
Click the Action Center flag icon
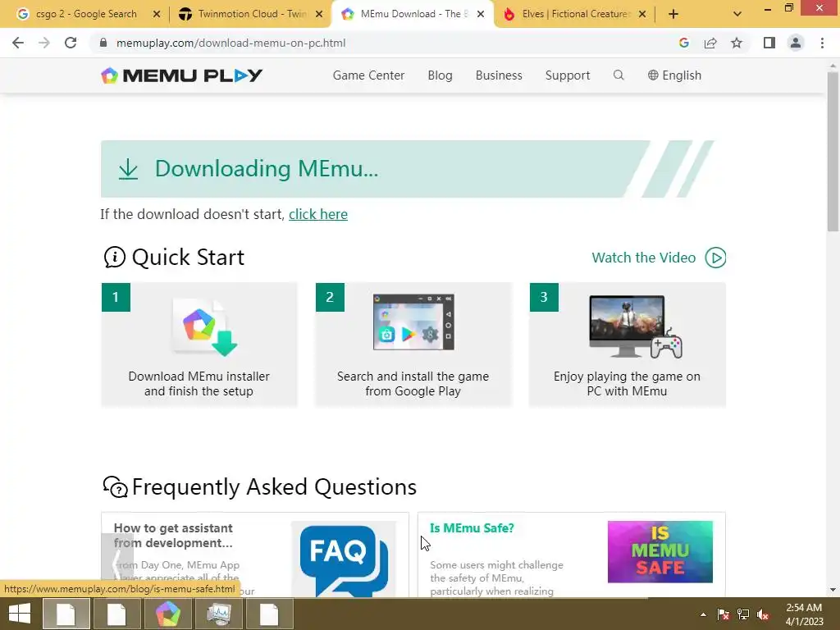[724, 614]
